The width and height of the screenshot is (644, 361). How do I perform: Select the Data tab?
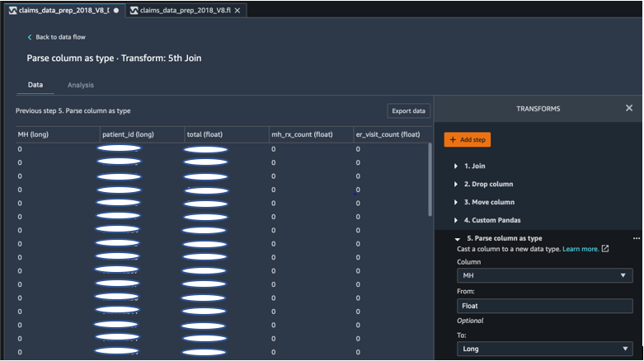[x=35, y=85]
